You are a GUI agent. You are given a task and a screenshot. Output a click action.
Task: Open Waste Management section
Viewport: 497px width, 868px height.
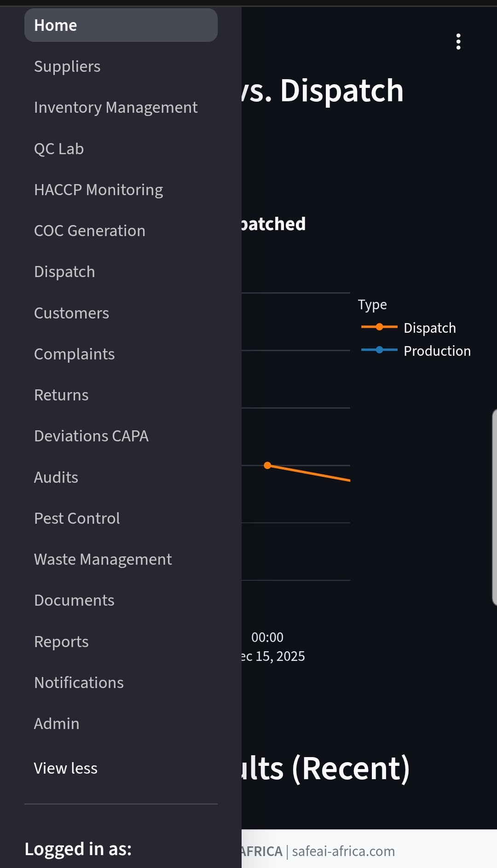103,559
